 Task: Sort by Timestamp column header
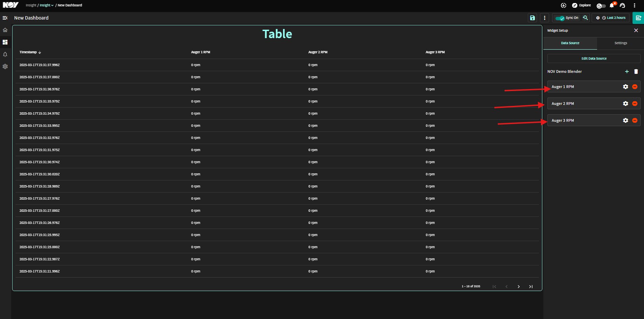(30, 52)
